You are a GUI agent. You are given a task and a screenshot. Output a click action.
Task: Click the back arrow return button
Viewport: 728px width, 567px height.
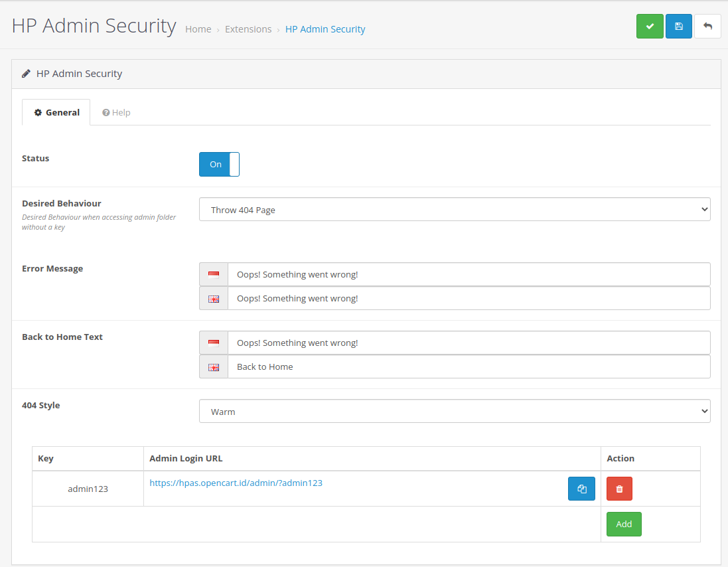707,27
